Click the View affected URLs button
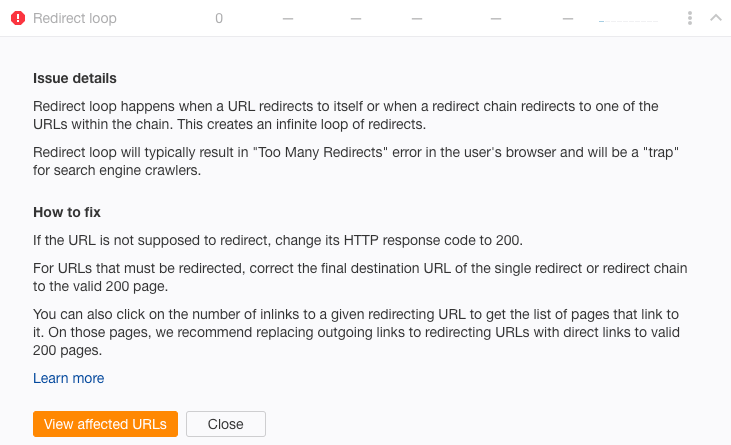Screen dimensions: 731x445 coord(105,424)
